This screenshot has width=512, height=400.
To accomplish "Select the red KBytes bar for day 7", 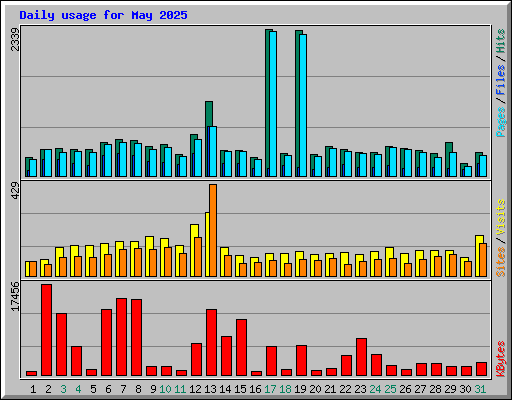I will pos(121,337).
